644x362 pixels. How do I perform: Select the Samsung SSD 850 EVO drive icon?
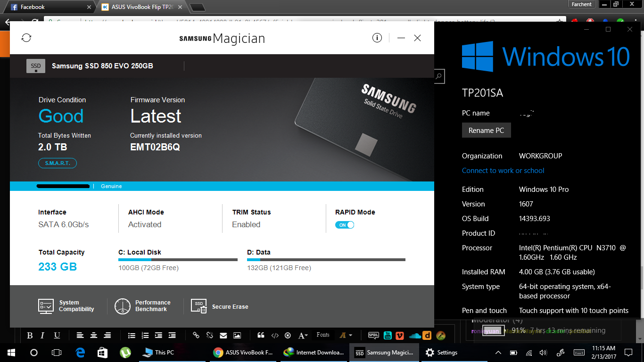click(x=36, y=66)
